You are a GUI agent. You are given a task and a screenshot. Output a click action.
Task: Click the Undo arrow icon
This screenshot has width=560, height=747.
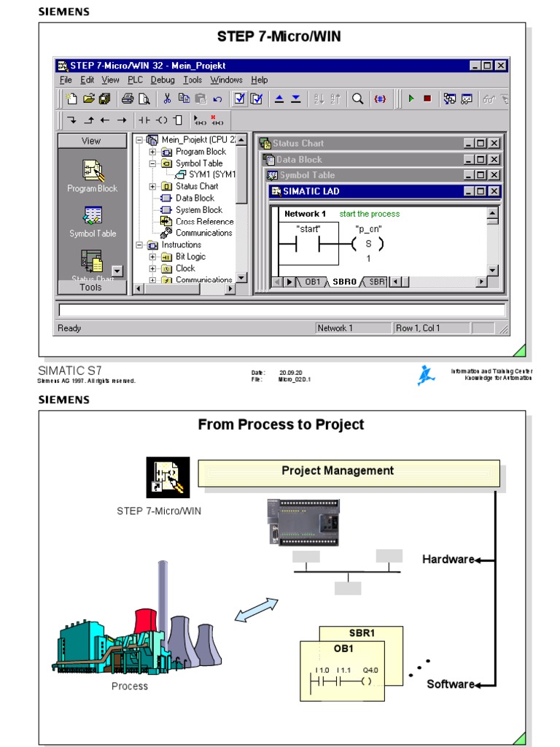click(x=217, y=99)
